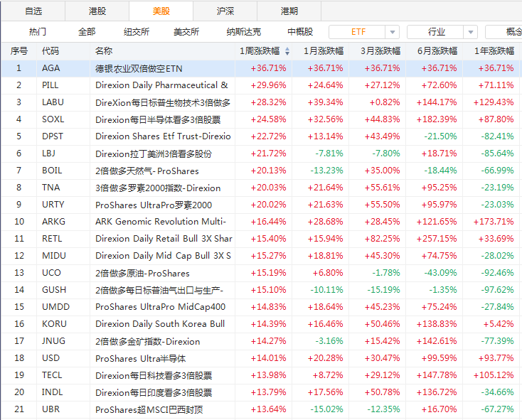Open the 行业 dropdown arrow

(471, 32)
